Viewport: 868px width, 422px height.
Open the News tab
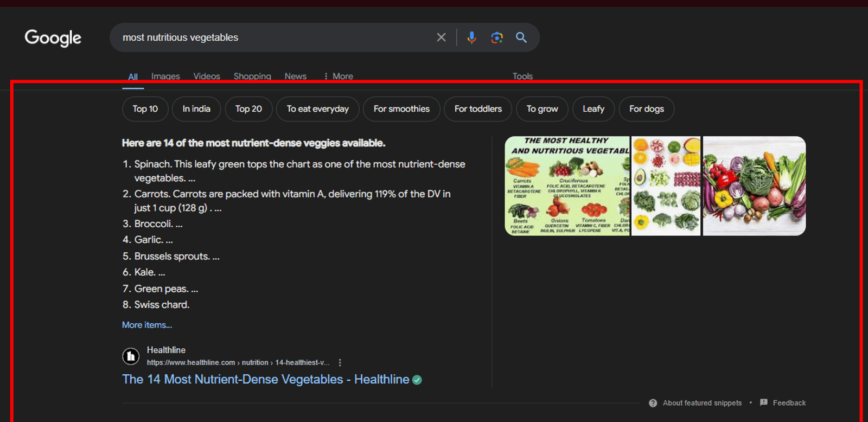[296, 76]
